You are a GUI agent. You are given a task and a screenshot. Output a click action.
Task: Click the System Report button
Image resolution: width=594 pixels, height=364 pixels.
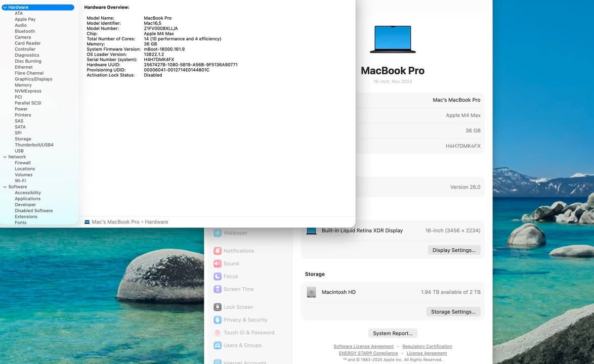coord(393,333)
